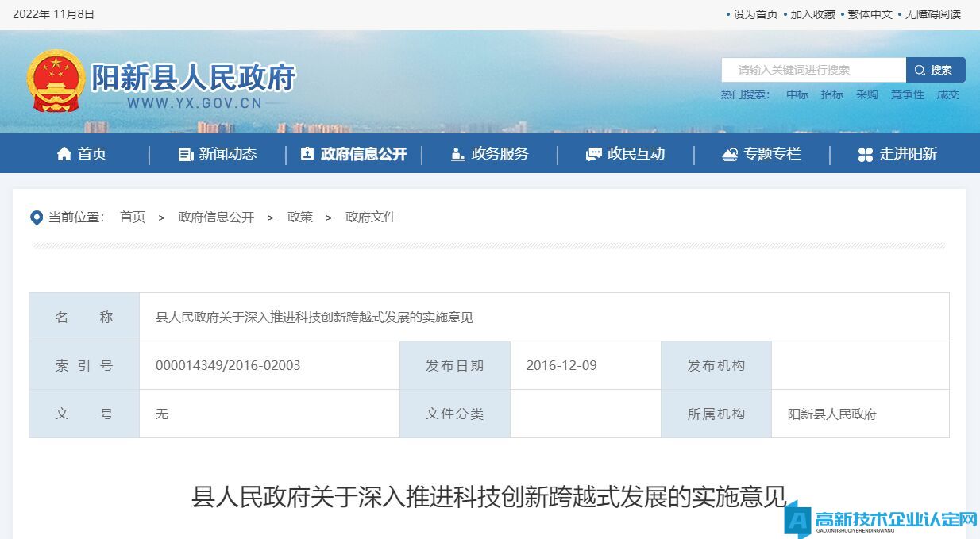
Task: Open the 新闻动态 menu item
Action: [x=227, y=154]
